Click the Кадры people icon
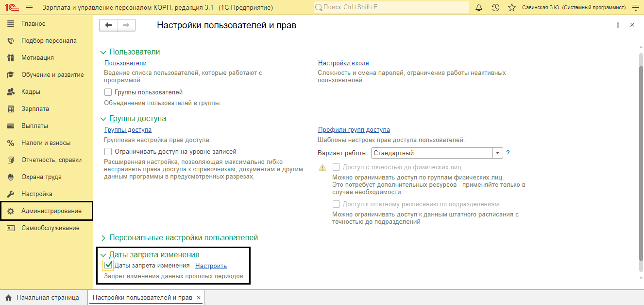Screen dimensions: 644x305 tap(11, 92)
